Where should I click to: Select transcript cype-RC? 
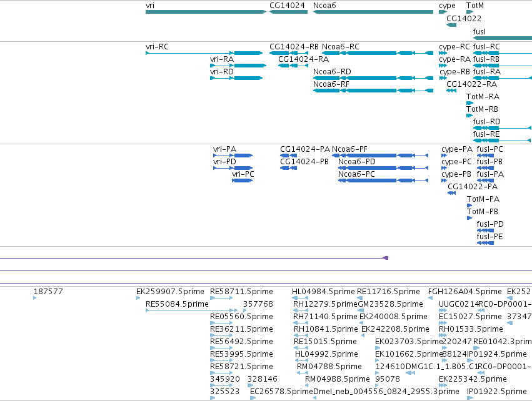point(443,53)
